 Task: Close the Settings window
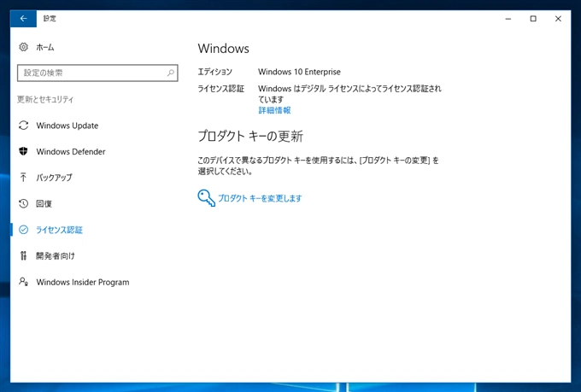pyautogui.click(x=558, y=19)
